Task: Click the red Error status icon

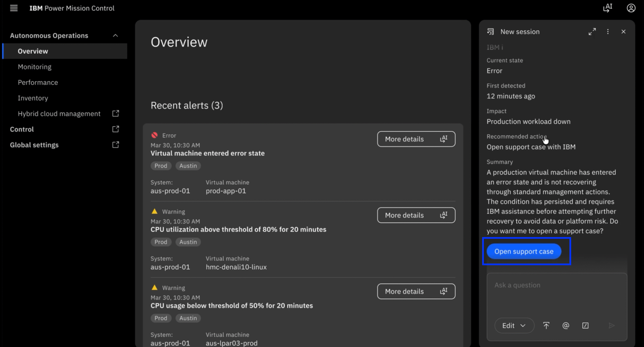Action: (154, 135)
